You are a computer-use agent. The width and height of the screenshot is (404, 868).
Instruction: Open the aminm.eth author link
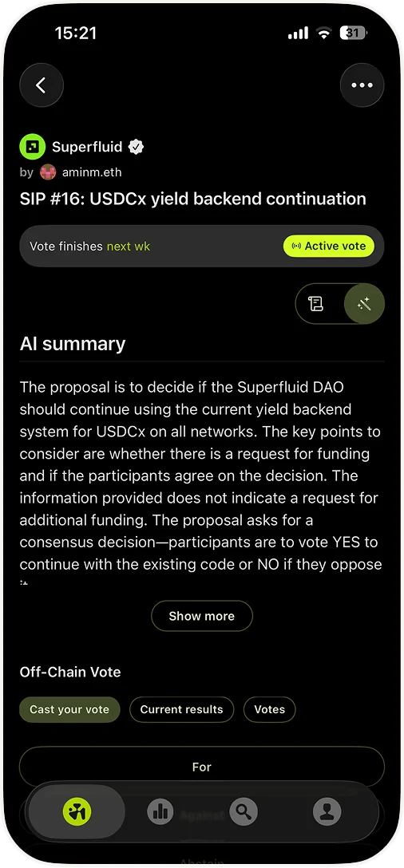[92, 172]
